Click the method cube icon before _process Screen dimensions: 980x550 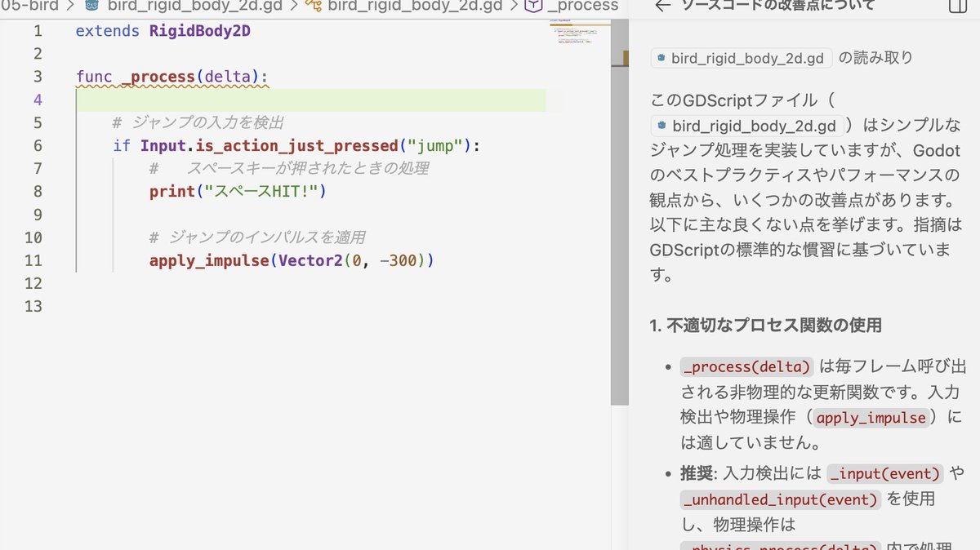pyautogui.click(x=532, y=6)
